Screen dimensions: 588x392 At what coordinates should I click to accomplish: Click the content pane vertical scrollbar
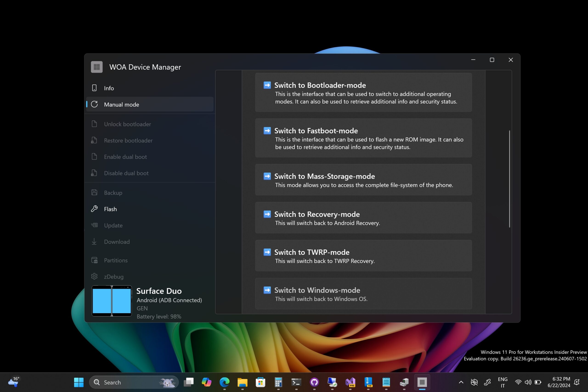click(509, 179)
